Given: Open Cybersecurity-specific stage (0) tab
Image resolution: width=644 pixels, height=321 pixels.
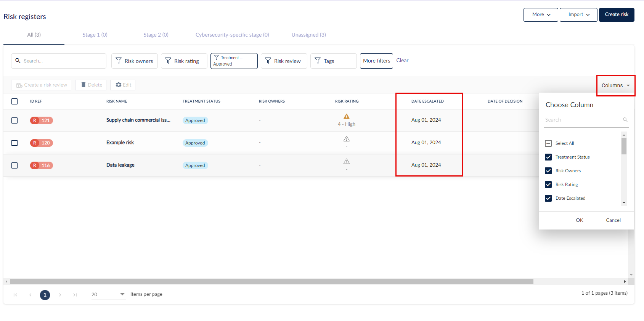Looking at the screenshot, I should [232, 35].
